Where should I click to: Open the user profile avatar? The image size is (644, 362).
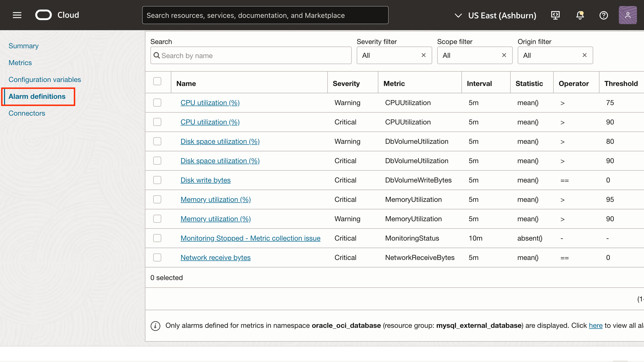628,15
